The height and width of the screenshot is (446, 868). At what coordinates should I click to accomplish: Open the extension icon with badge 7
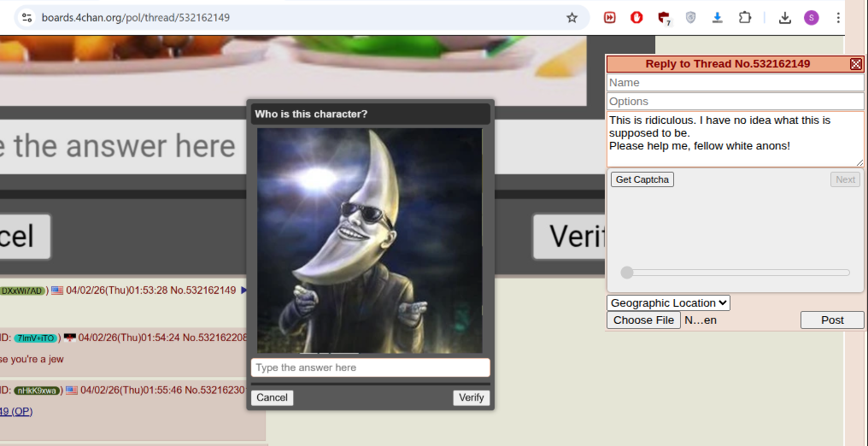pos(665,18)
